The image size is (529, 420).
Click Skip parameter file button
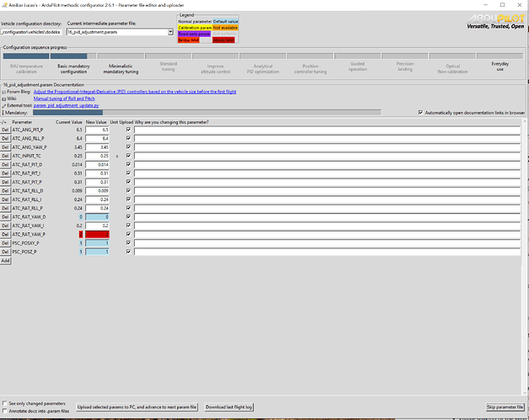pyautogui.click(x=505, y=407)
